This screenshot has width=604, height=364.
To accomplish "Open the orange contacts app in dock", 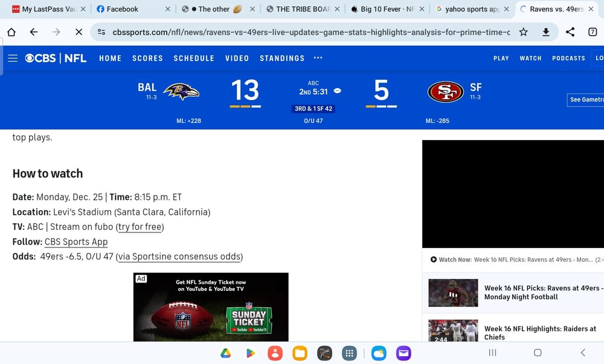I will [x=275, y=353].
